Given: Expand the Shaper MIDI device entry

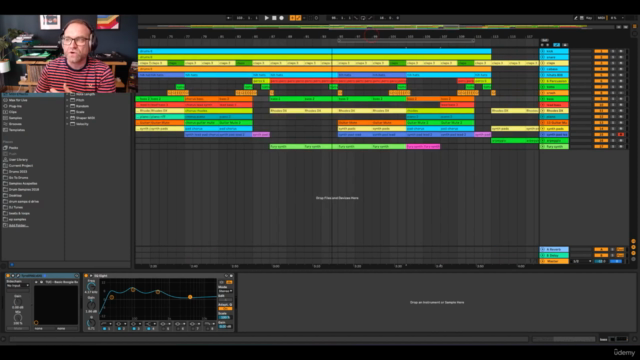Looking at the screenshot, I should [x=68, y=118].
